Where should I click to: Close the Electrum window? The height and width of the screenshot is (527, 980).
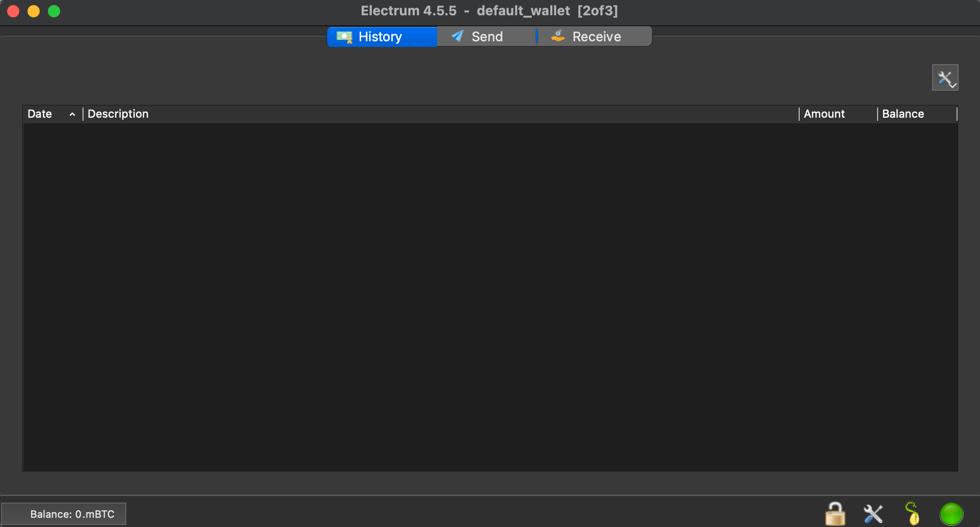point(13,11)
